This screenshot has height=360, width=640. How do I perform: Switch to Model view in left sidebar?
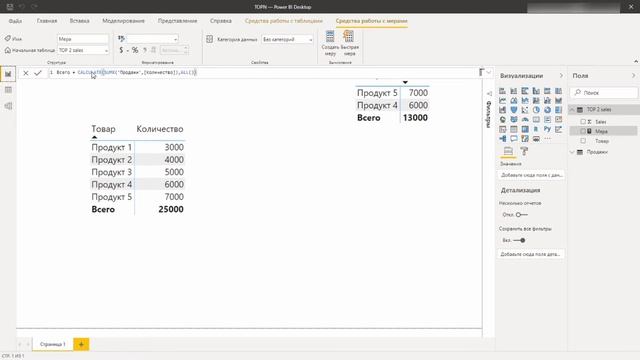pyautogui.click(x=8, y=106)
